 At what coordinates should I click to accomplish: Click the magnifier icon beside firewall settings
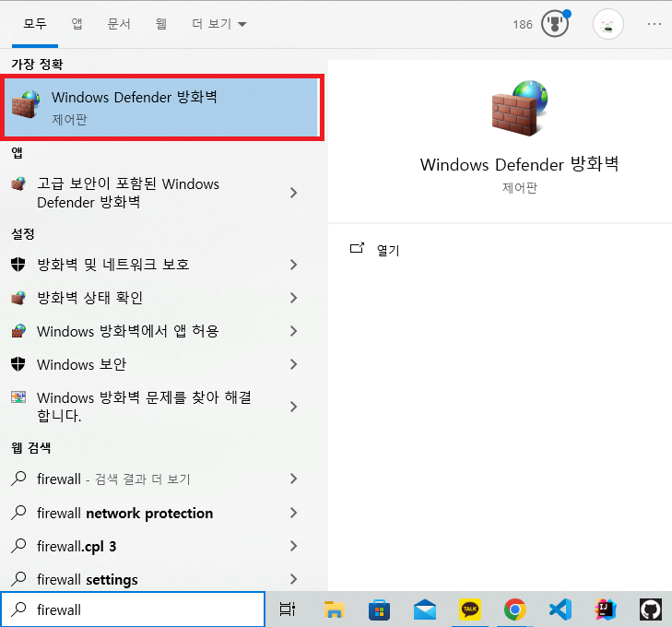click(18, 578)
